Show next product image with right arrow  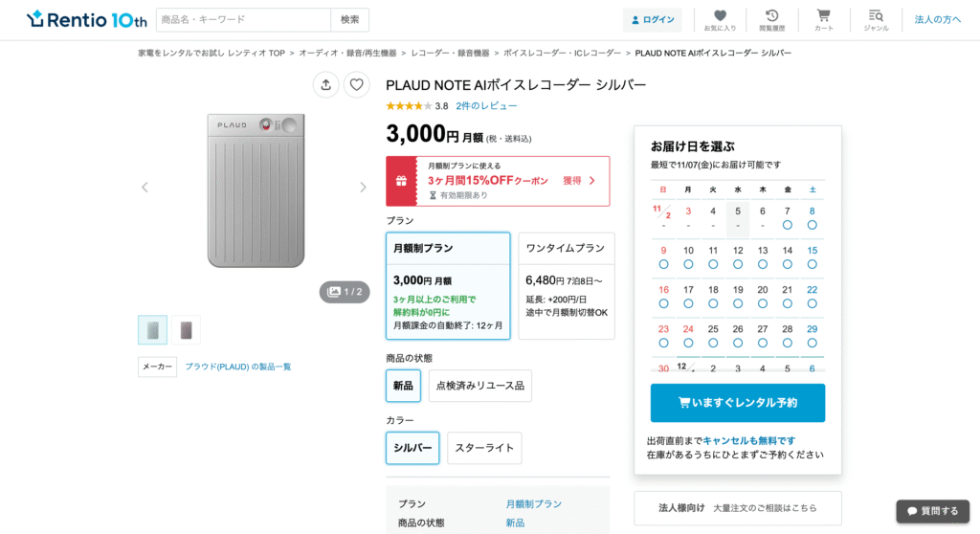(x=363, y=187)
